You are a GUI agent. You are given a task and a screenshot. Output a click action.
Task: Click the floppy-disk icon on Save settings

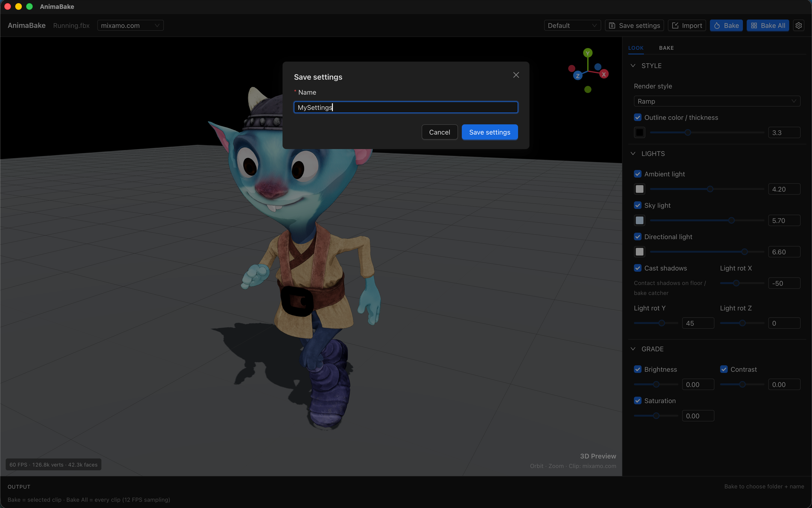(612, 25)
